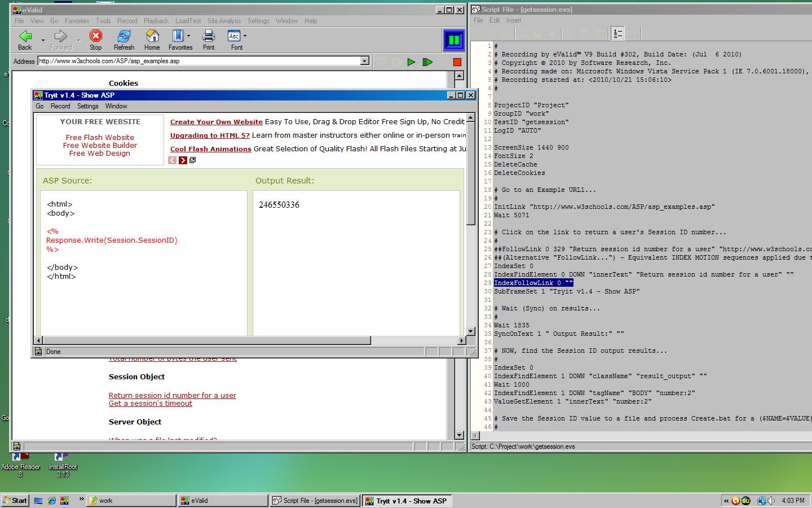Select the InstallRoot 3.13 desktop icon

coord(63,466)
